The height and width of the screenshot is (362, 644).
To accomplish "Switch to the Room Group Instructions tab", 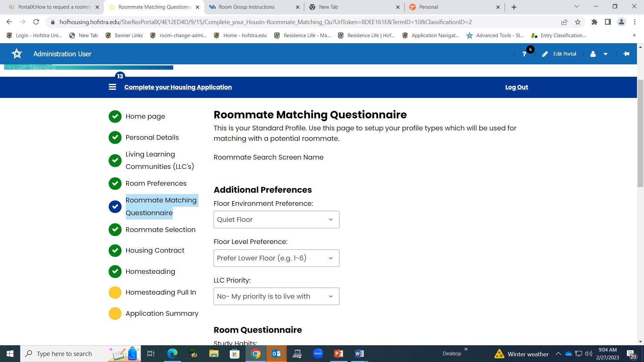I will pyautogui.click(x=247, y=7).
